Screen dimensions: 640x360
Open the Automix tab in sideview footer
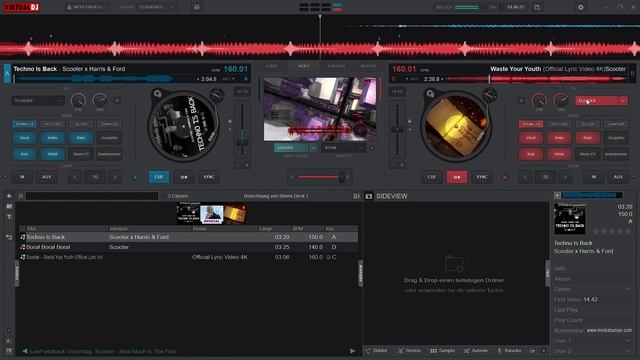pyautogui.click(x=476, y=351)
